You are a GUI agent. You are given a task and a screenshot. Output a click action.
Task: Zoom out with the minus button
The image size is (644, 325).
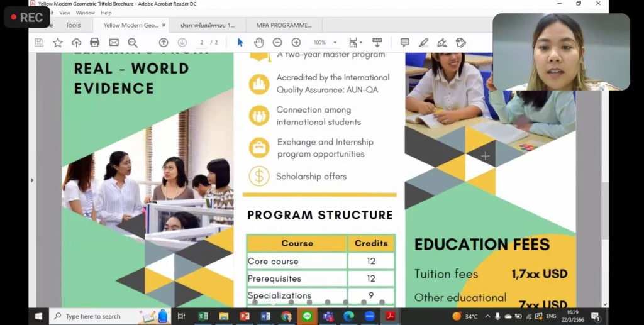point(277,42)
